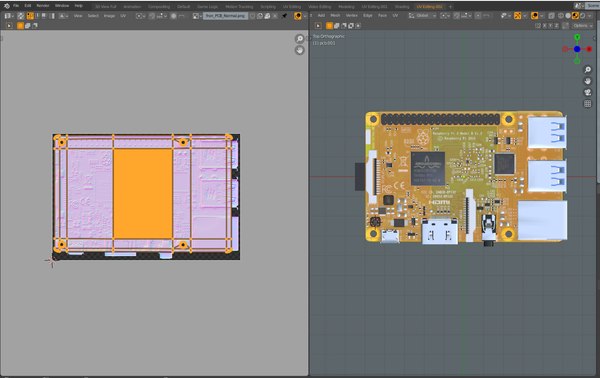Open the 3D viewport Face menu
600x378 pixels.
click(382, 16)
